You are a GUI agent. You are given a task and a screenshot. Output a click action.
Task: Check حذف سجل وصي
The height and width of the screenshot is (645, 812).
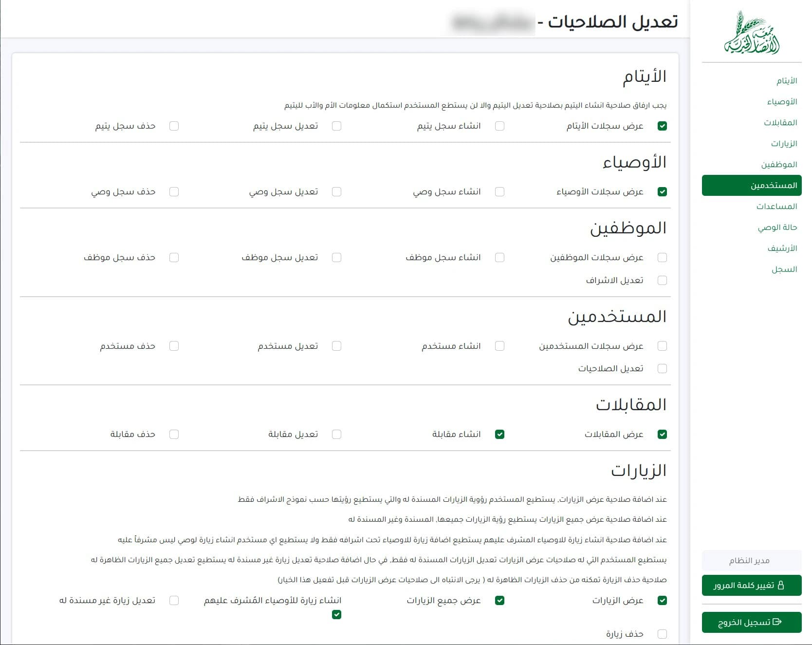click(x=174, y=192)
